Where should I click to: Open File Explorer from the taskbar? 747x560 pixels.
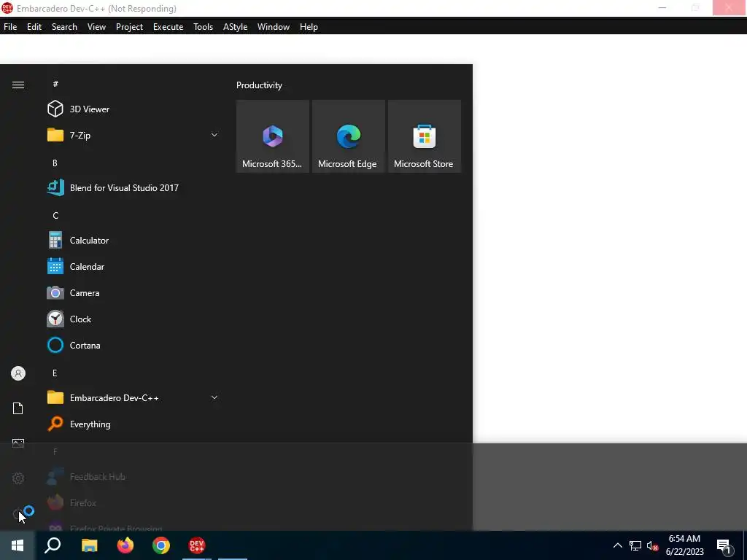pyautogui.click(x=89, y=545)
